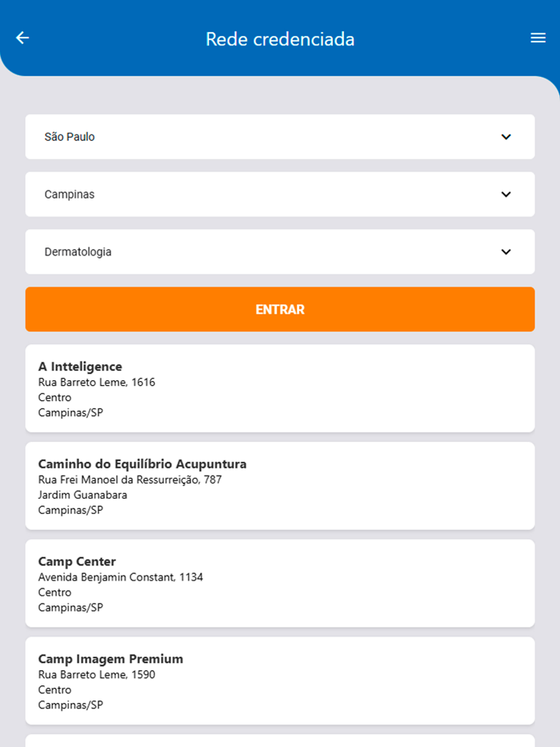The width and height of the screenshot is (560, 747).
Task: Select the A Intteligence clinic card
Action: pos(279,388)
